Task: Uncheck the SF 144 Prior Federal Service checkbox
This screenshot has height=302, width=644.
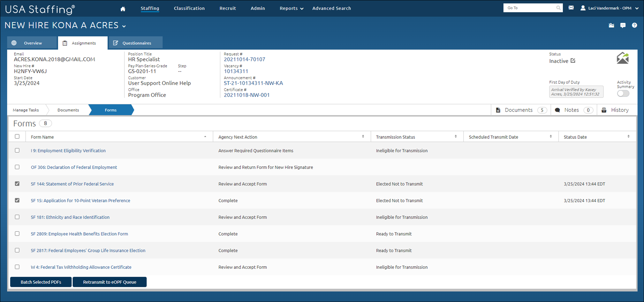Action: tap(17, 183)
